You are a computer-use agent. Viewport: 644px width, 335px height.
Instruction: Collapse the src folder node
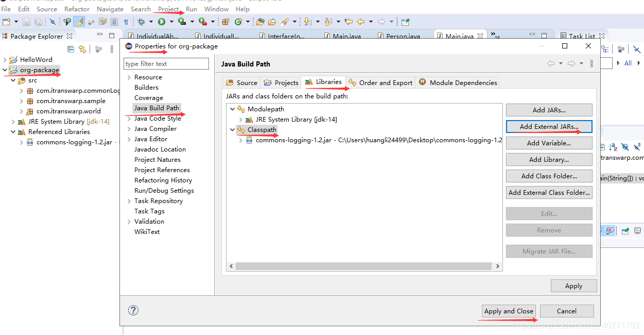pyautogui.click(x=13, y=80)
